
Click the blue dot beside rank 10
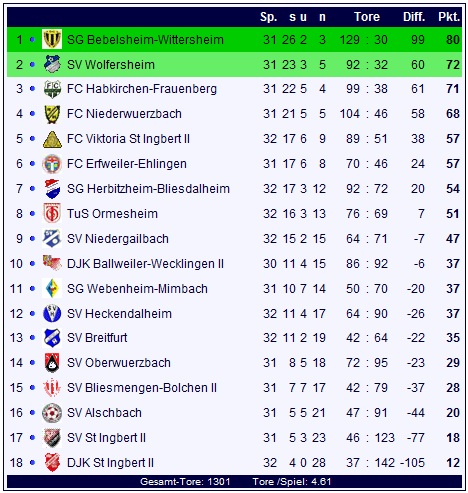[32, 264]
